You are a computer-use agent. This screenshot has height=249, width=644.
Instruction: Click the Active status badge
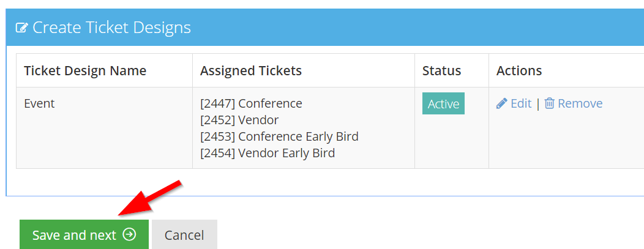pos(443,103)
